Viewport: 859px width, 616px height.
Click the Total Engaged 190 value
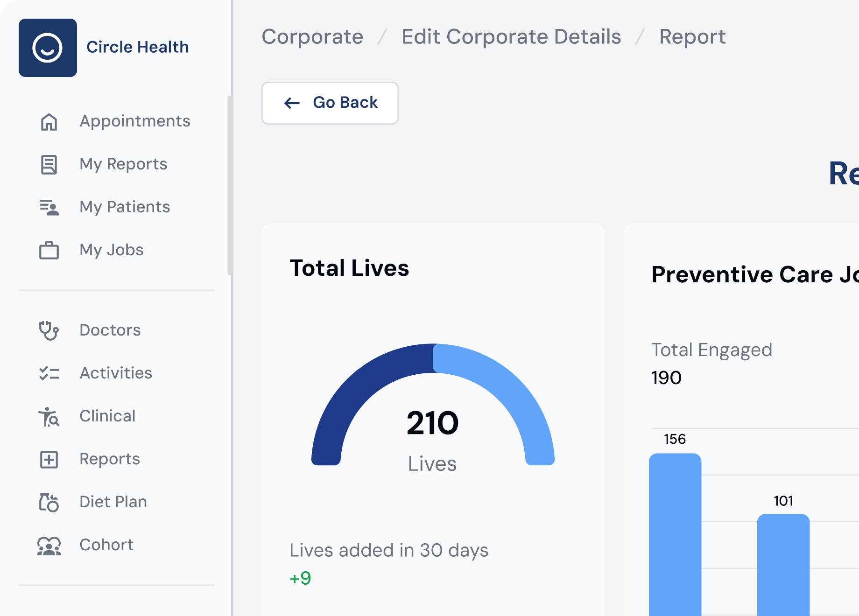pos(666,378)
